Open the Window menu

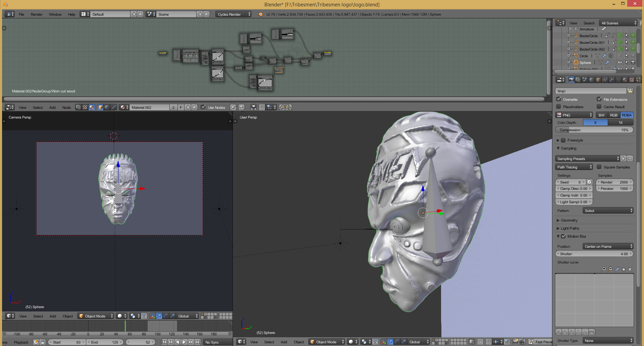tap(55, 14)
